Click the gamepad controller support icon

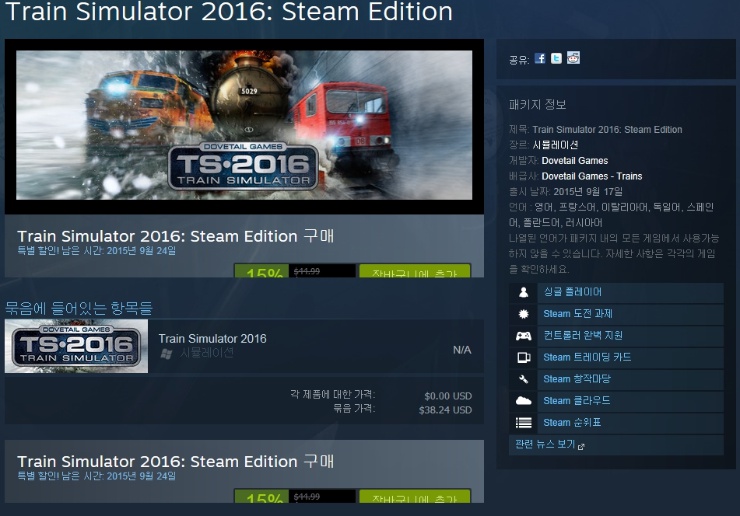(x=523, y=336)
